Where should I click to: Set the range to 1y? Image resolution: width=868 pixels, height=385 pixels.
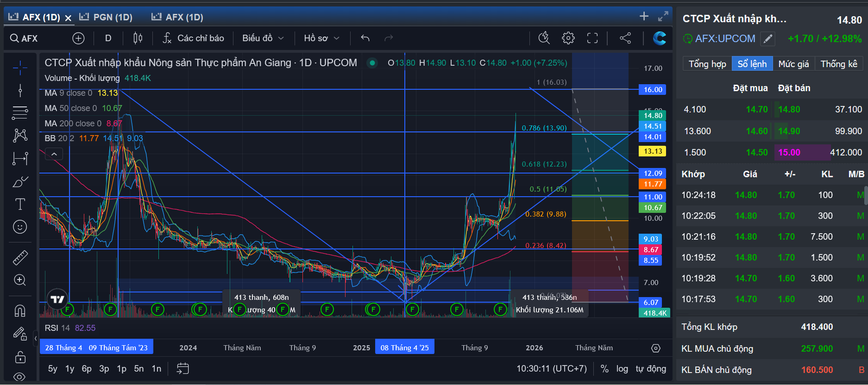click(69, 369)
